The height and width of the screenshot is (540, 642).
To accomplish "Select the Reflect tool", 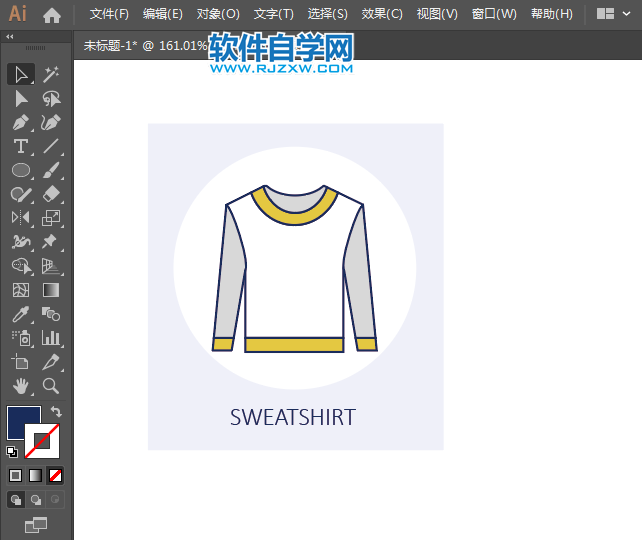I will (21, 218).
